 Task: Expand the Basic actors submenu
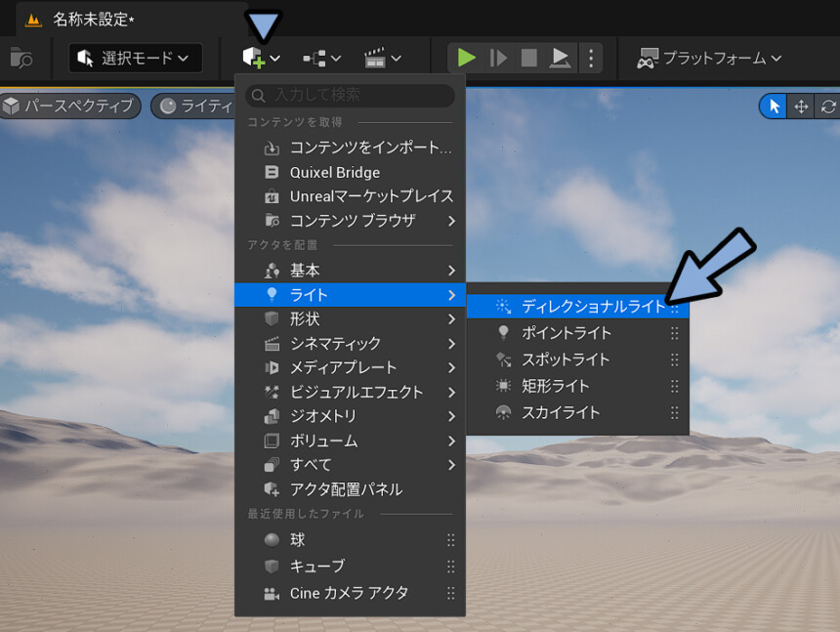[351, 271]
